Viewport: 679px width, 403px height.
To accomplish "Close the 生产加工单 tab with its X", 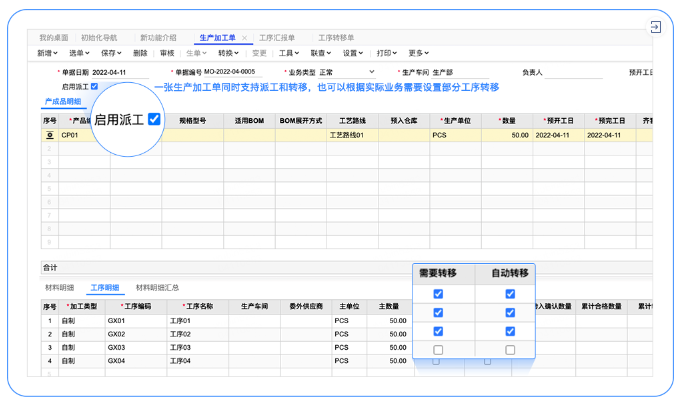I will pos(244,38).
